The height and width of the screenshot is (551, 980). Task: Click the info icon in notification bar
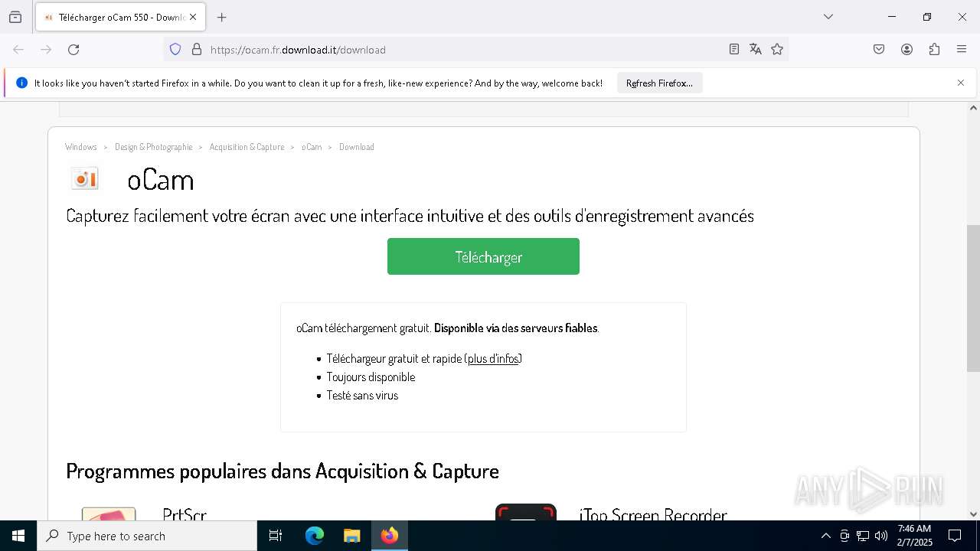(x=21, y=83)
